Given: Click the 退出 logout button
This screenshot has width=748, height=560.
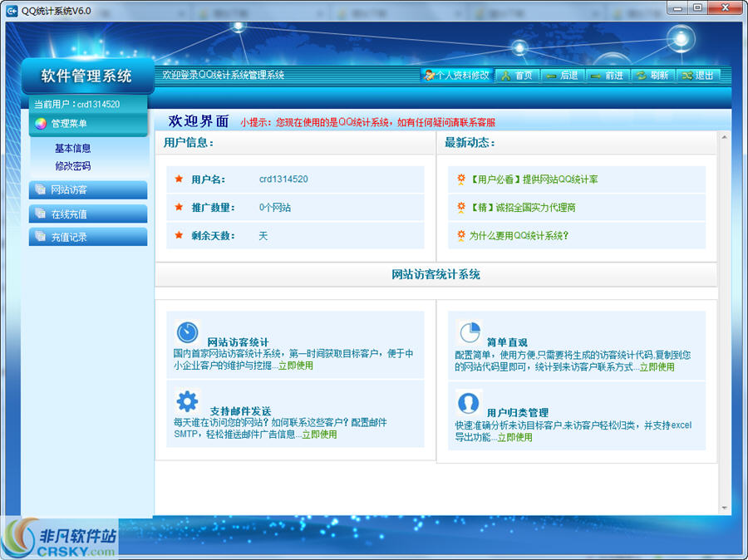Looking at the screenshot, I should pyautogui.click(x=698, y=76).
